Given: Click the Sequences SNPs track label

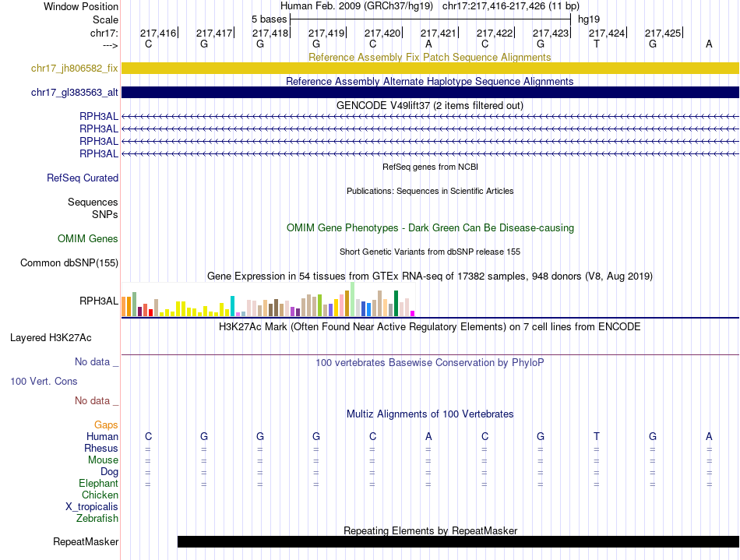Looking at the screenshot, I should point(93,208).
